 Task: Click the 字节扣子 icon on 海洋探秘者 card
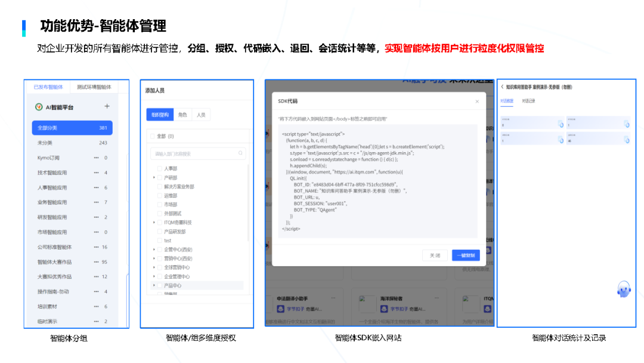coord(384,309)
